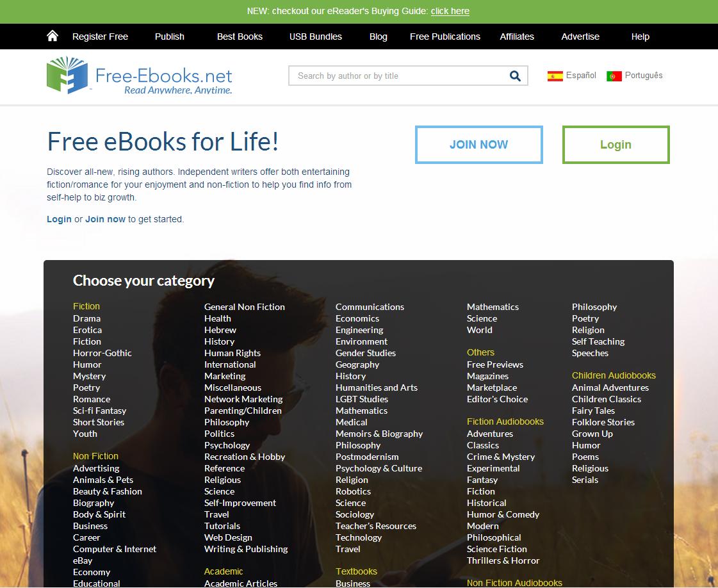Viewport: 718px width, 588px height.
Task: Select the eBay category
Action: pos(83,560)
